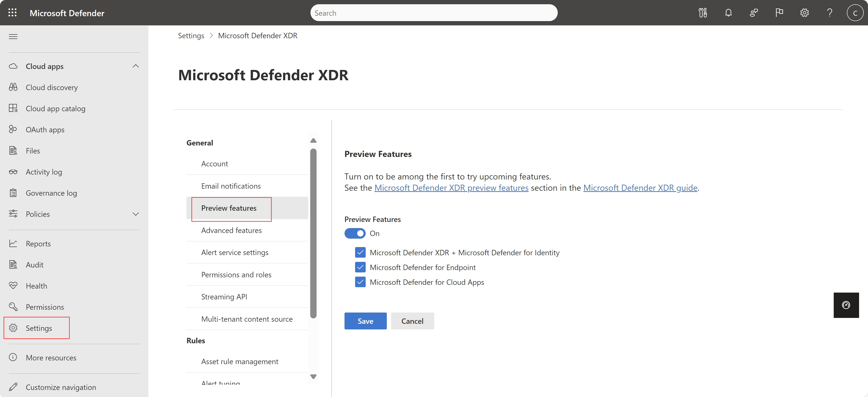Navigate to OAuth apps settings
Screen dimensions: 868x397
45,129
